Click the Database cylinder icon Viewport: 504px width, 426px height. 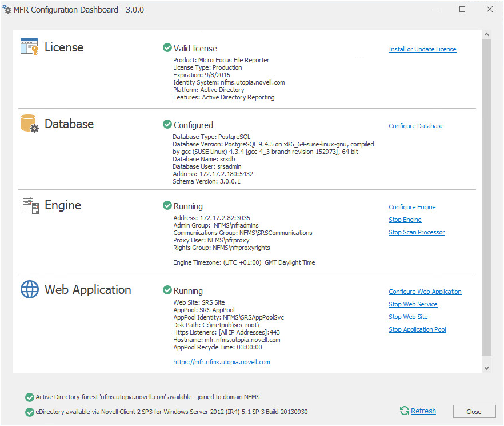pos(29,124)
